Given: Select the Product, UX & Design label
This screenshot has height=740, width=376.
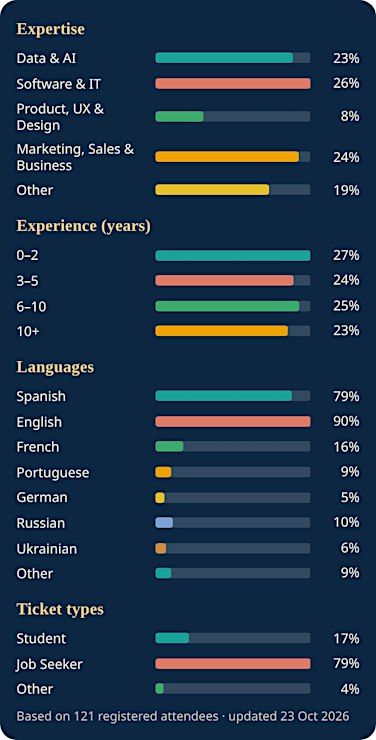Looking at the screenshot, I should click(x=60, y=117).
